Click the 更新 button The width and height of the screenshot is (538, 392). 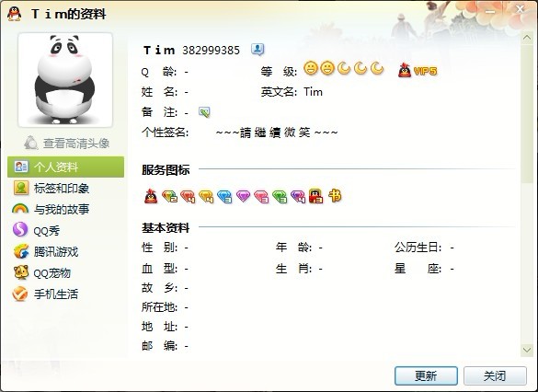click(426, 375)
